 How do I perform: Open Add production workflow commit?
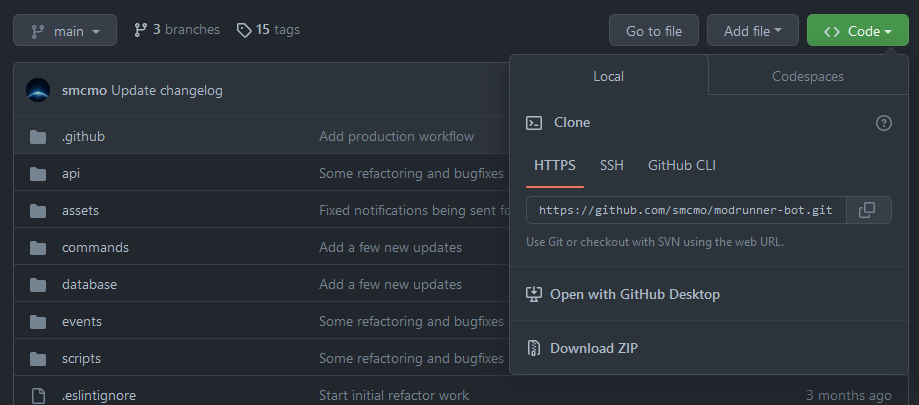pyautogui.click(x=397, y=137)
